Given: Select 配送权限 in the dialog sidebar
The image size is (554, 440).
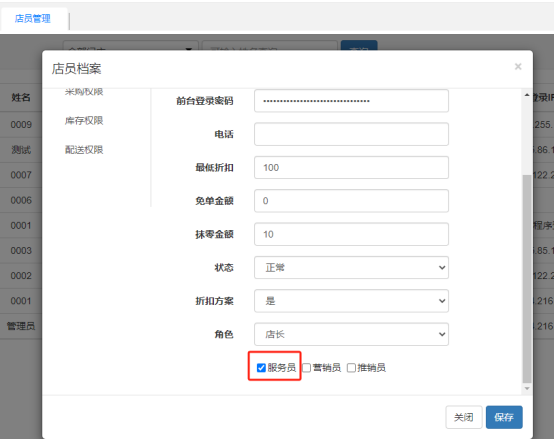Looking at the screenshot, I should (84, 150).
